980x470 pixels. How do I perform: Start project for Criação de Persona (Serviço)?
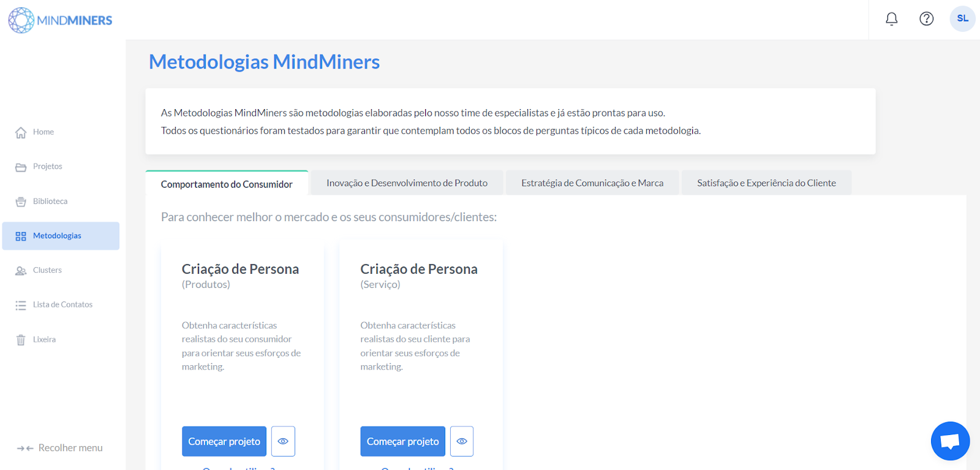(x=403, y=441)
